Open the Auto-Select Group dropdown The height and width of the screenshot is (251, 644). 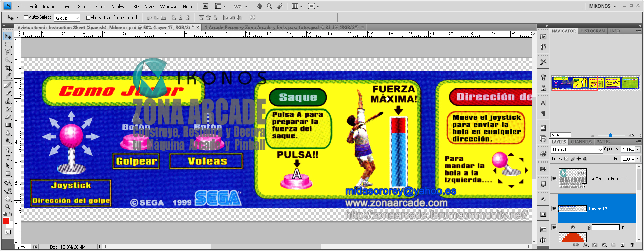click(67, 18)
